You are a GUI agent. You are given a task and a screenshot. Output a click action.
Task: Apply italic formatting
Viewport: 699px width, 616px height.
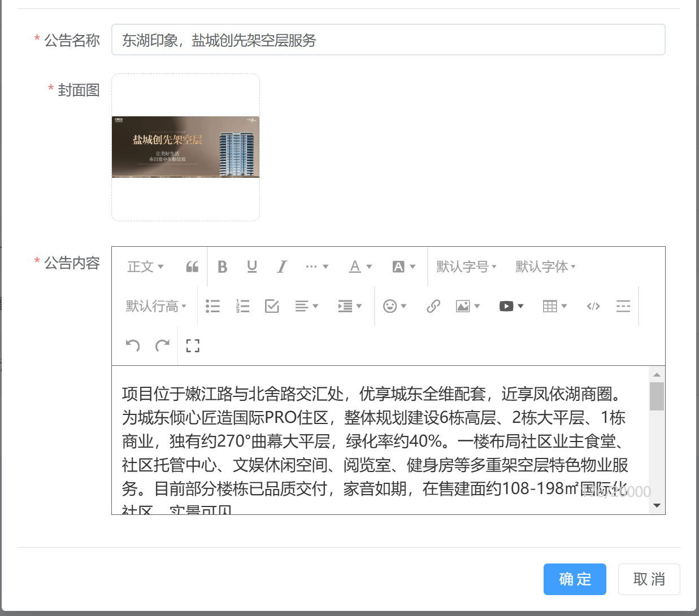click(x=281, y=267)
